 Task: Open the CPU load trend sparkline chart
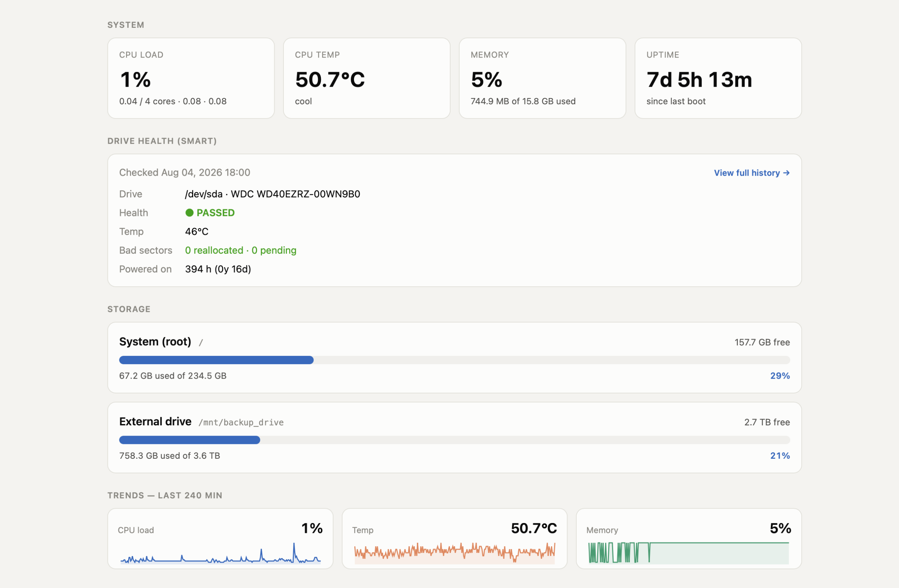coord(220,553)
